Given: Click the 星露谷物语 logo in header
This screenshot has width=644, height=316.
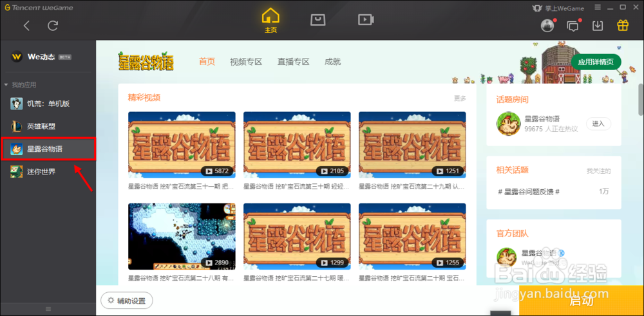Looking at the screenshot, I should pos(146,62).
